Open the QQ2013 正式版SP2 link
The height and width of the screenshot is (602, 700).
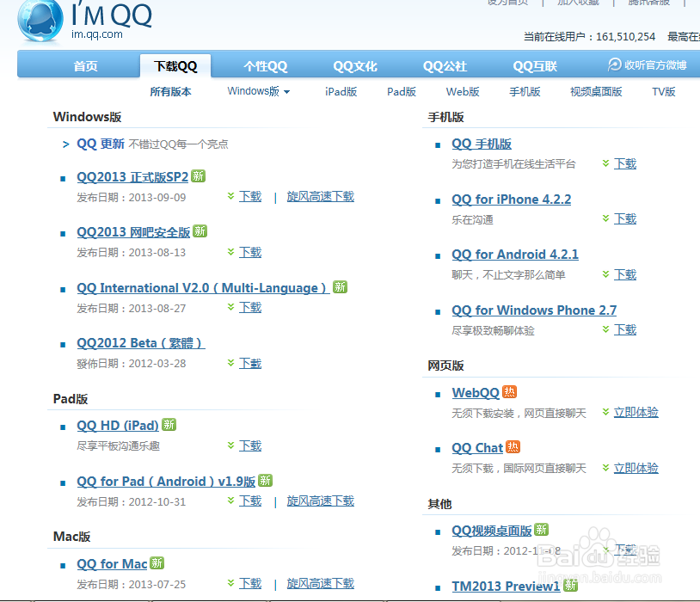click(x=132, y=177)
